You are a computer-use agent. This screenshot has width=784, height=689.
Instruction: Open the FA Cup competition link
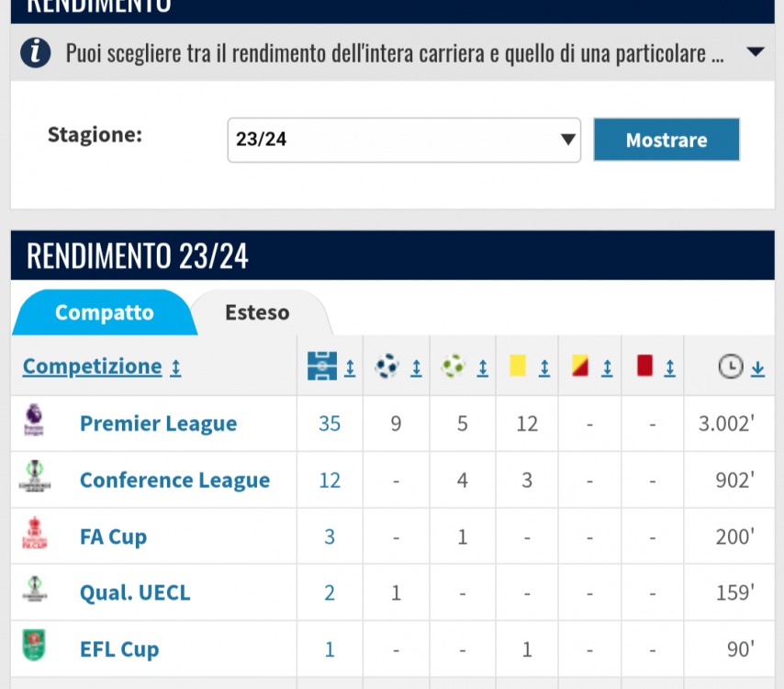point(114,537)
